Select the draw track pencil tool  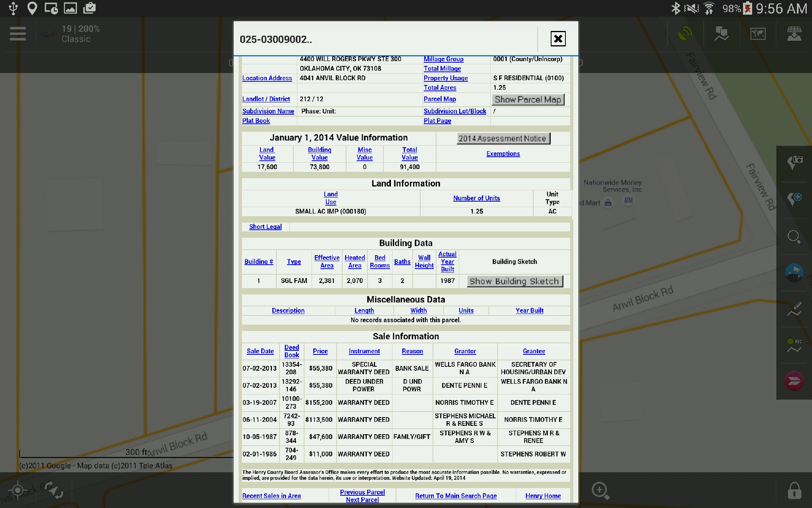point(794,309)
